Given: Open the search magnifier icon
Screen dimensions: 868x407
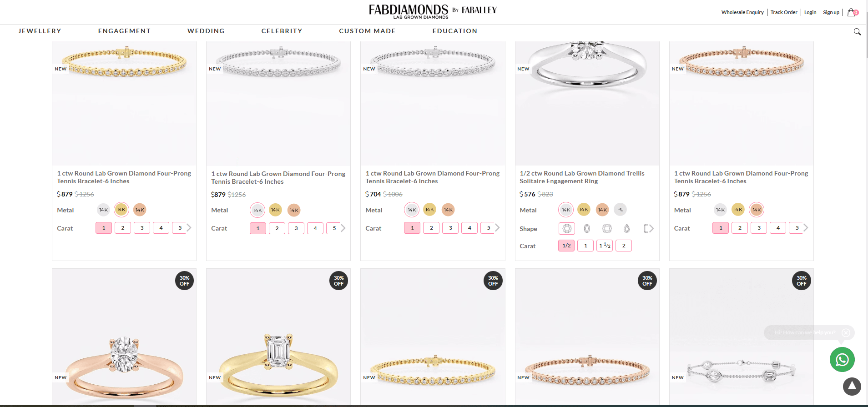Looking at the screenshot, I should coord(857,32).
